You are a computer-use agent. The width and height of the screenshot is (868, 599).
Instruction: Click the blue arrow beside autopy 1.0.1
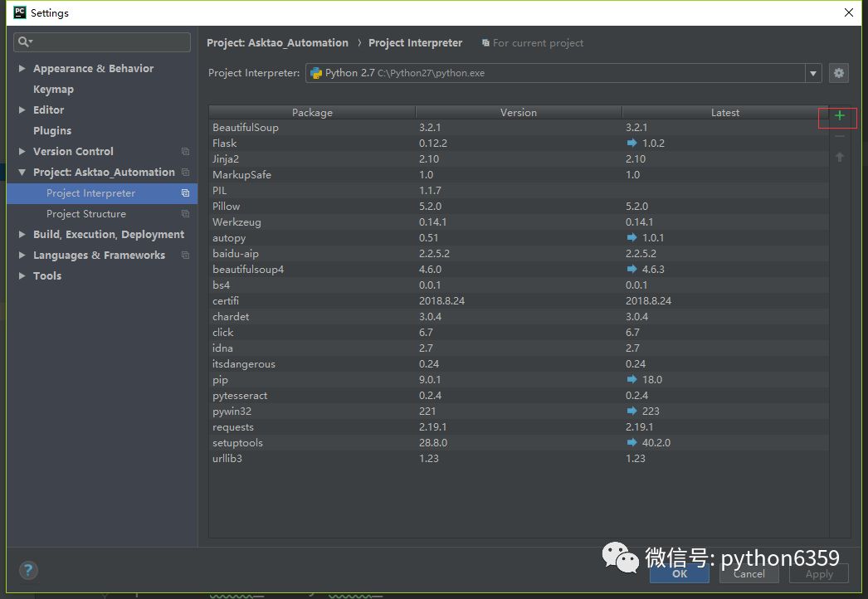click(x=631, y=237)
